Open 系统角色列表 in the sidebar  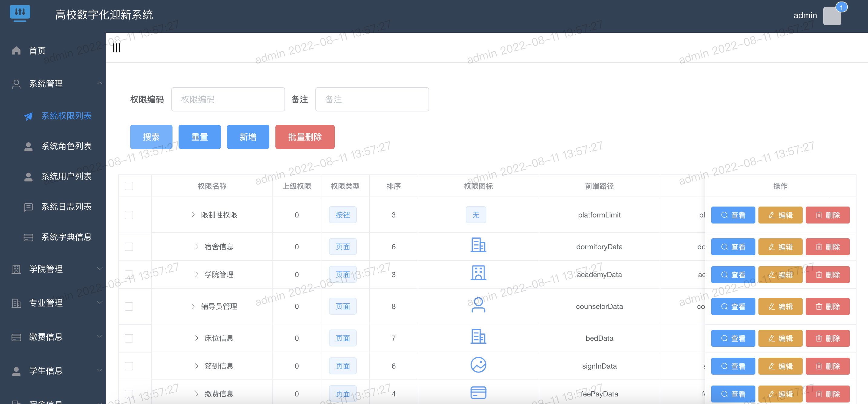66,146
